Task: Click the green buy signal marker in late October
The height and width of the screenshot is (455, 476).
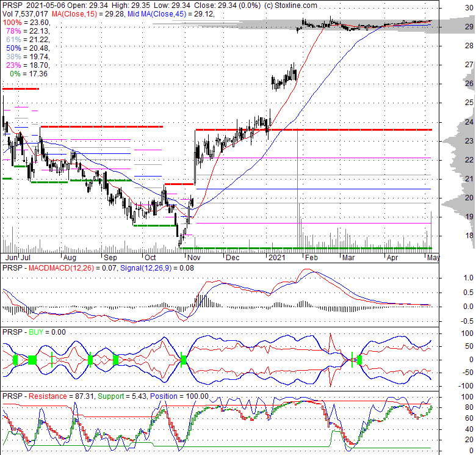Action: tap(183, 360)
